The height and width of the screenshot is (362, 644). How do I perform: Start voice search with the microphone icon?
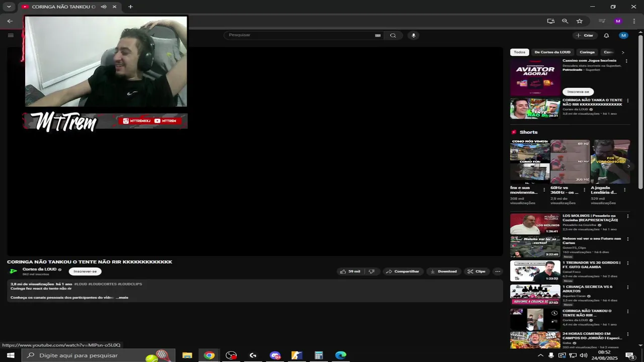414,35
